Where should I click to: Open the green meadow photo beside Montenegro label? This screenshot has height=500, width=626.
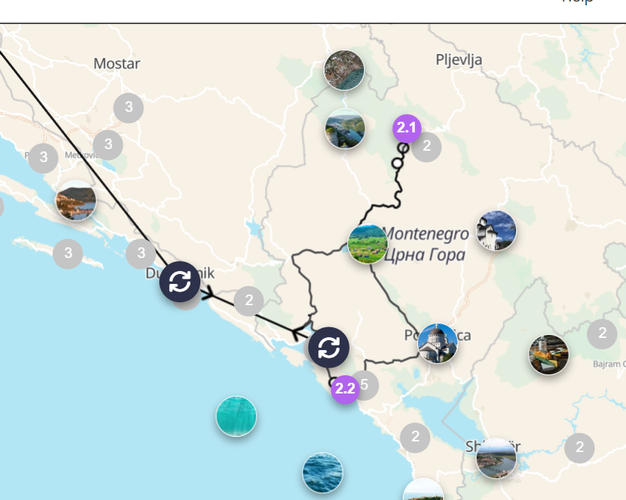(368, 244)
